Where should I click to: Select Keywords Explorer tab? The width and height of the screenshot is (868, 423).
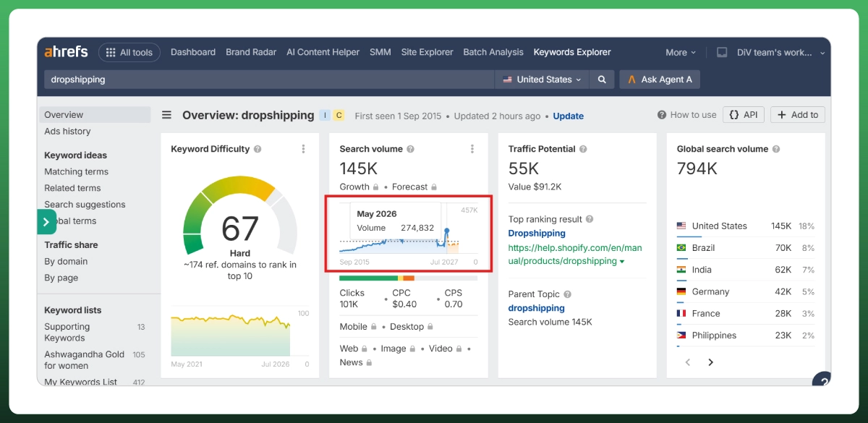[x=572, y=52]
